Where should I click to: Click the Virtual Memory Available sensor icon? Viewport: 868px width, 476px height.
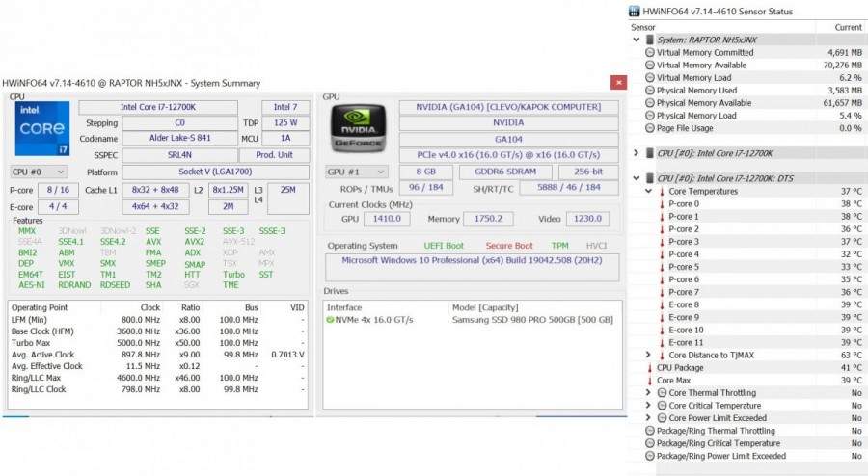point(650,66)
